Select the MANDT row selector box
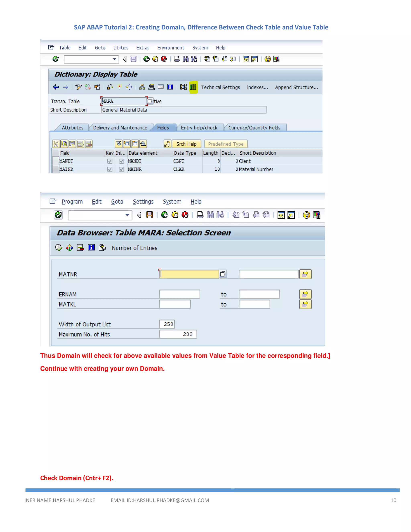 point(56,161)
